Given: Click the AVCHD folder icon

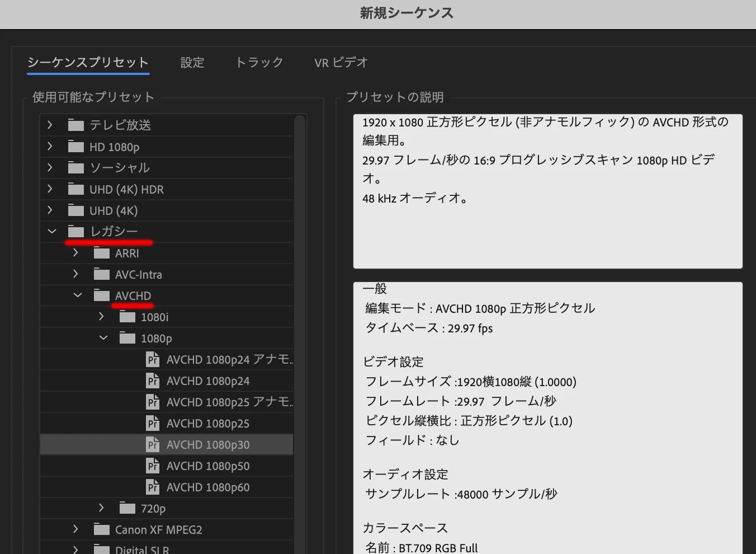Looking at the screenshot, I should pos(101,295).
